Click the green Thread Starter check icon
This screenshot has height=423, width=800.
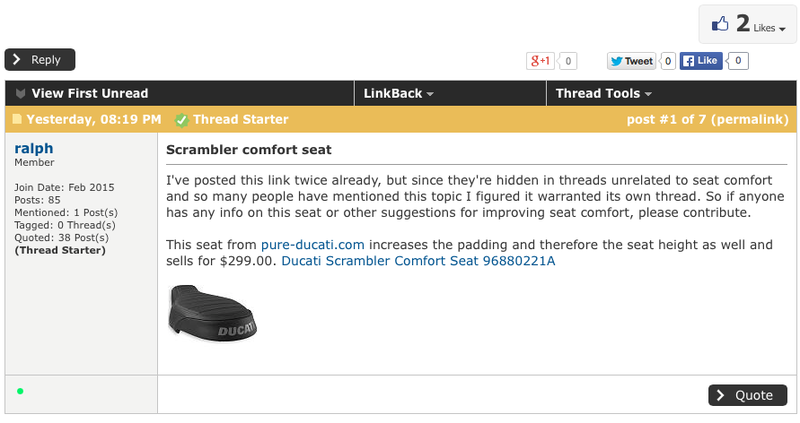coord(181,120)
